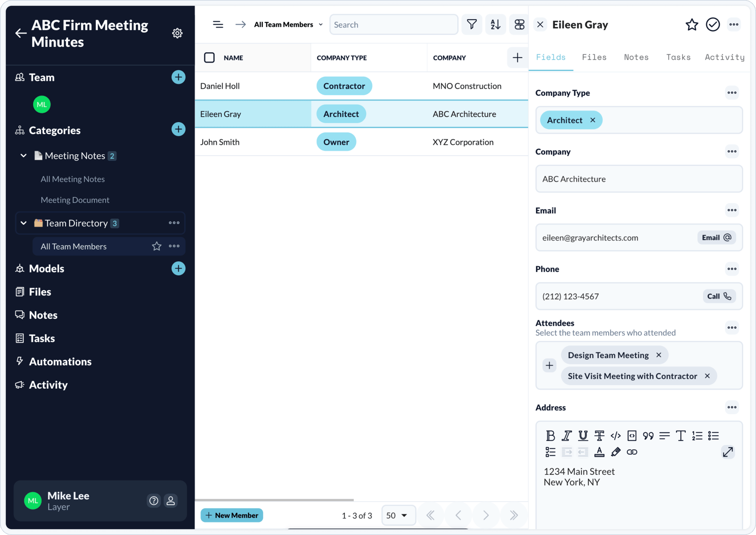Open Company Type field options menu
Viewport: 756px width, 535px height.
[732, 93]
